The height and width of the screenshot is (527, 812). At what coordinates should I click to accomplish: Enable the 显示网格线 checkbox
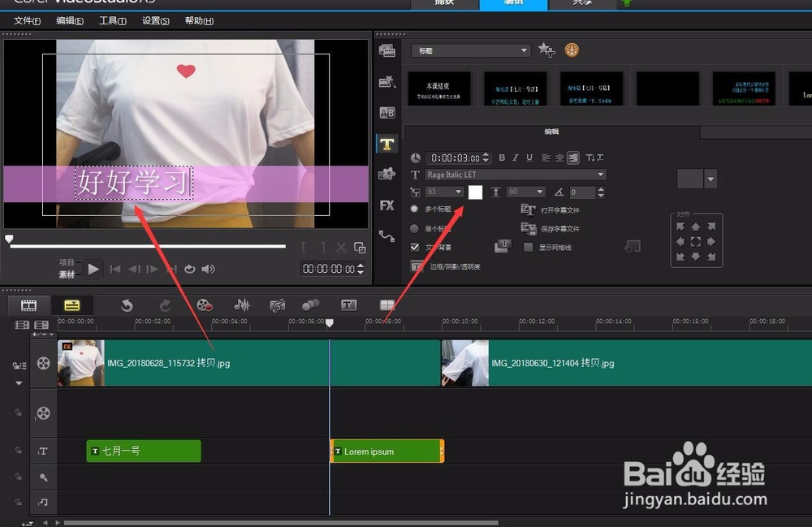[x=529, y=247]
